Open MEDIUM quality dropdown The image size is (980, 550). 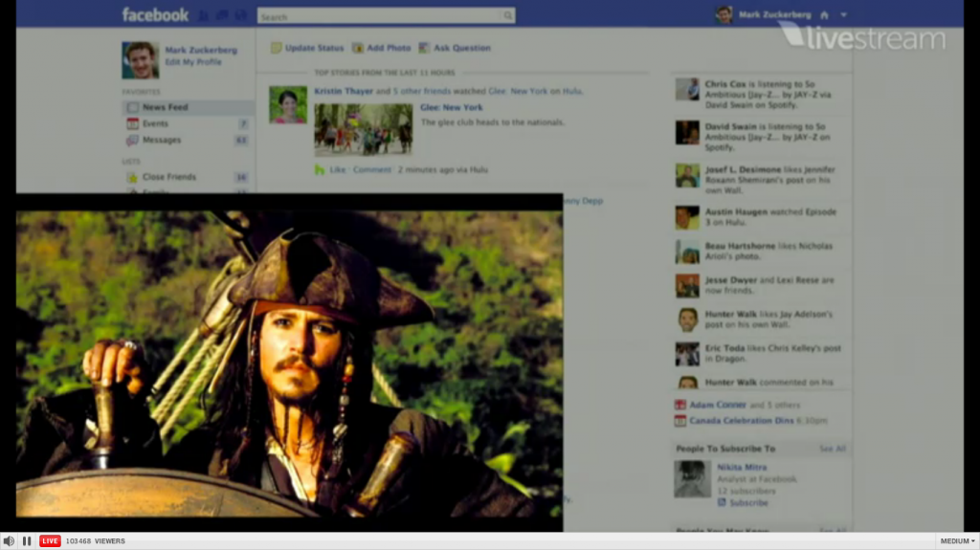[x=957, y=541]
